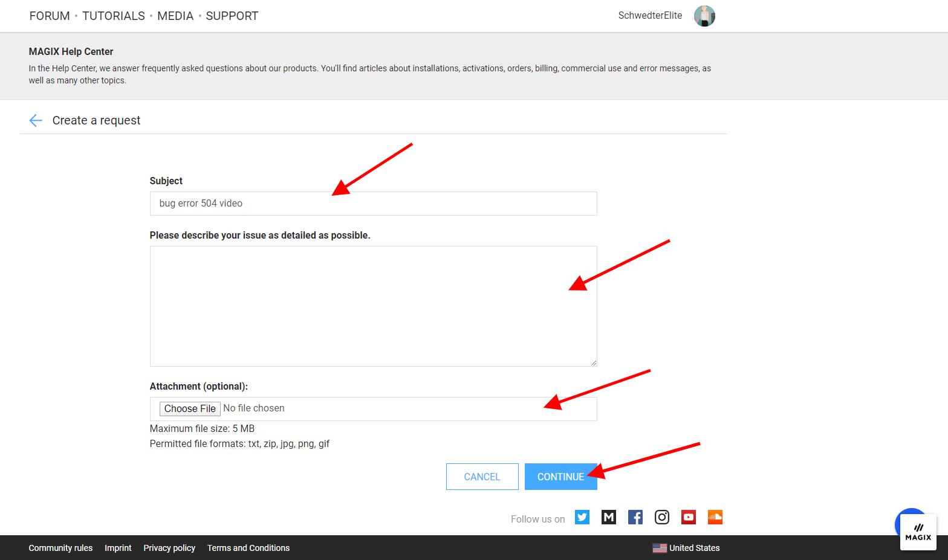Click the 'Subject' field label
948x560 pixels.
tap(166, 181)
